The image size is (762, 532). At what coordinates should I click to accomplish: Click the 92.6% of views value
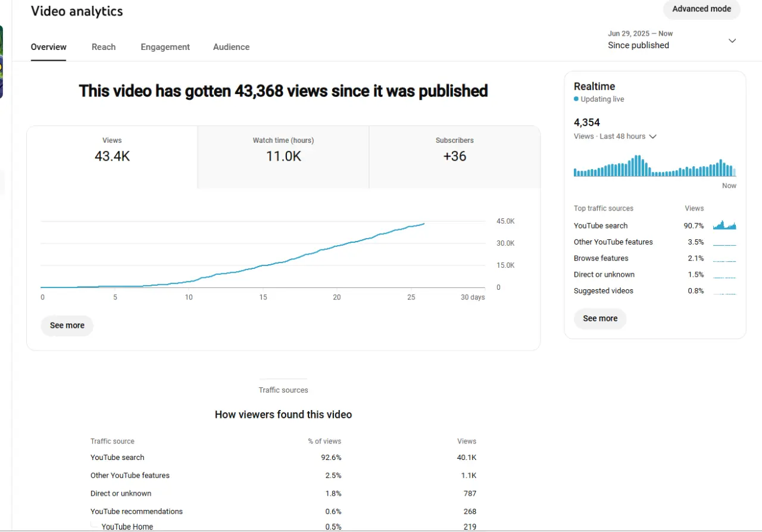(x=331, y=458)
